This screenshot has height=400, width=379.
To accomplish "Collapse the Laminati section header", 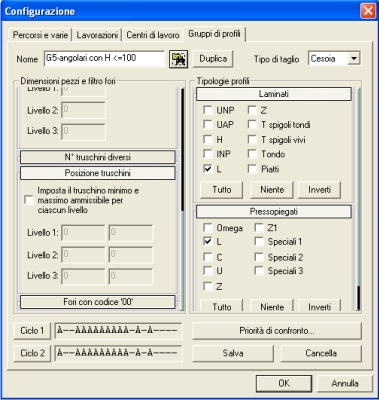I will click(x=274, y=94).
